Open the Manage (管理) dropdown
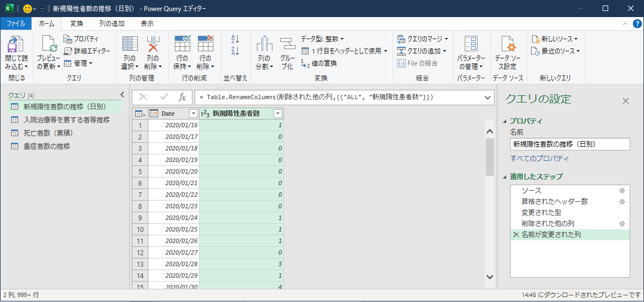644x302 pixels. 78,63
